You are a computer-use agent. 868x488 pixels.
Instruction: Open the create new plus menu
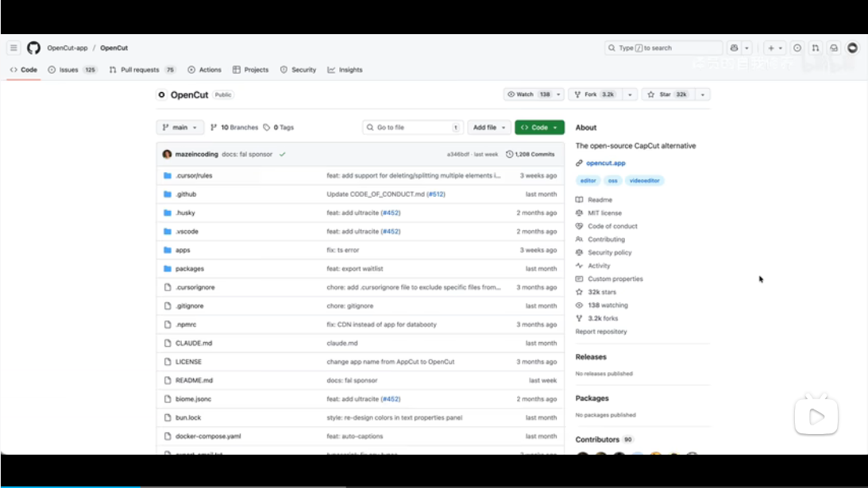(775, 48)
